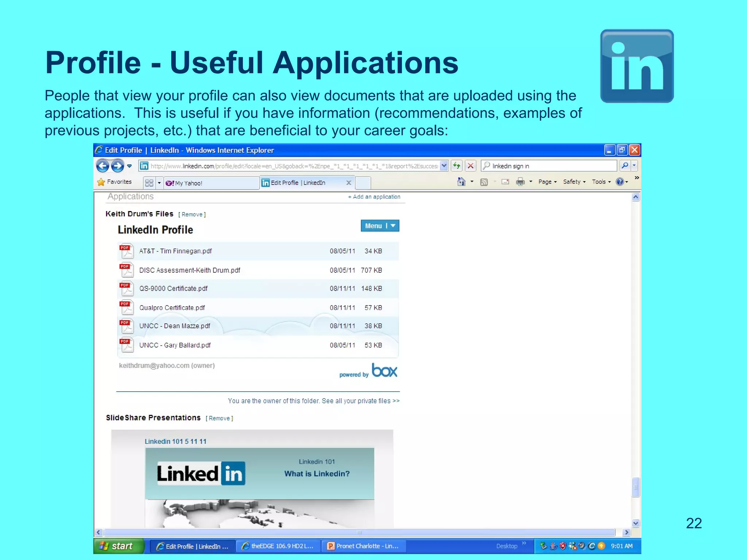Click the 'linkedin sign in' search box
This screenshot has height=560, width=747.
(x=549, y=166)
